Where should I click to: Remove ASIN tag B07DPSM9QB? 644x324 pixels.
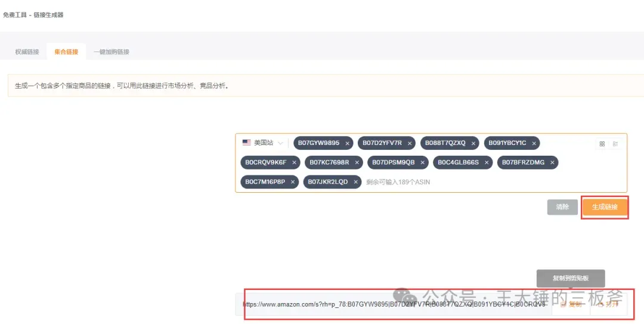(x=422, y=163)
